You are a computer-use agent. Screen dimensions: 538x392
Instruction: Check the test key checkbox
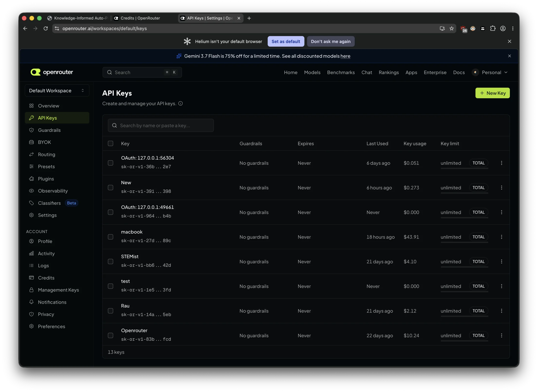[111, 286]
